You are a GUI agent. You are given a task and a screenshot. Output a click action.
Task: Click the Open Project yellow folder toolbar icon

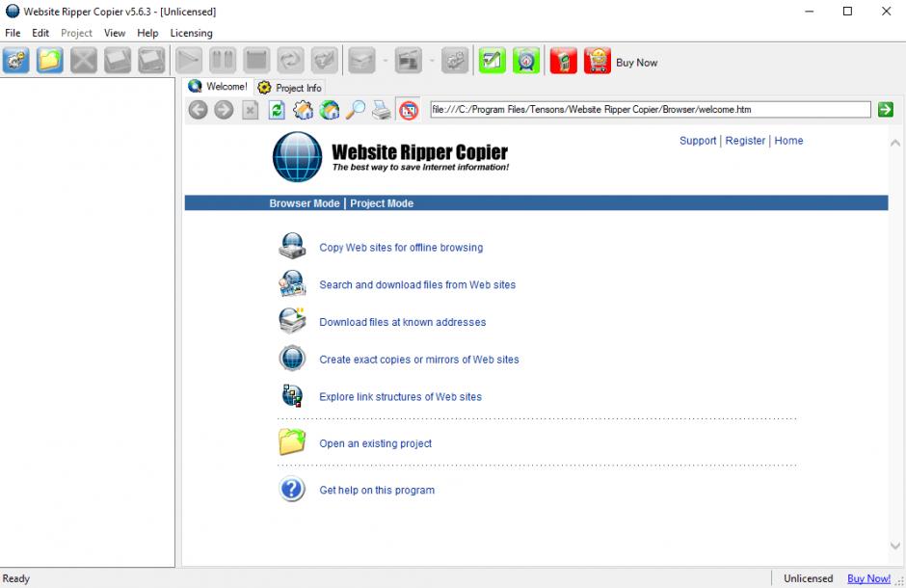click(50, 60)
